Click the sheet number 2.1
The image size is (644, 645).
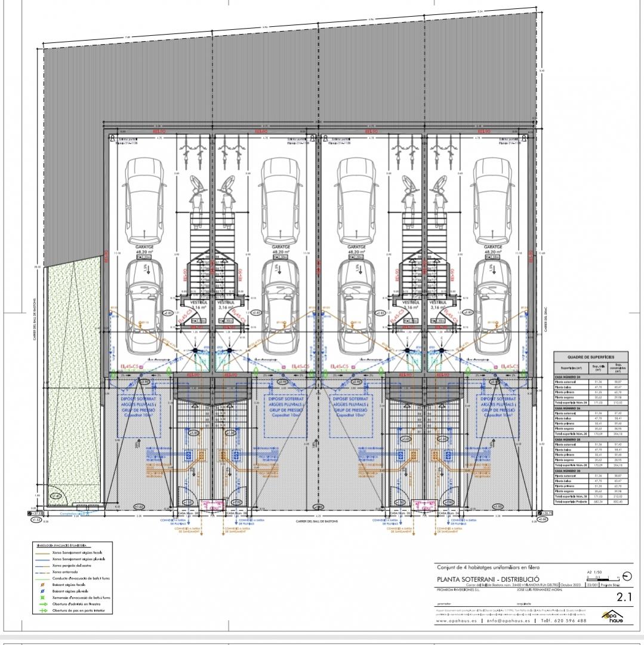[x=624, y=596]
